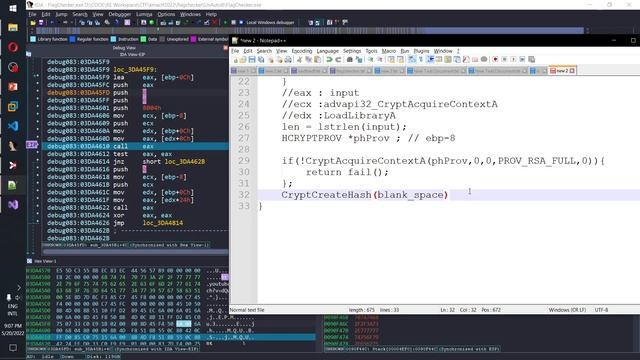Open the Windows Start menu
Viewport: 640px width, 360px height.
tap(13, 8)
